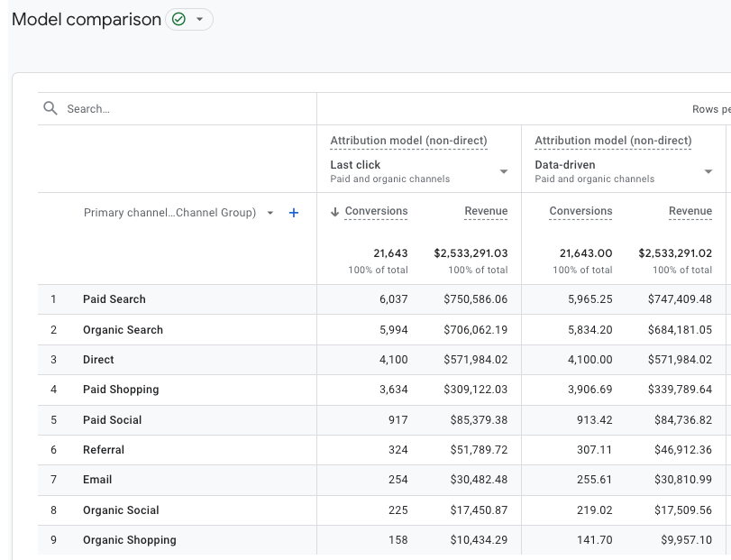Sort by Data-driven Revenue header
The image size is (731, 560).
pyautogui.click(x=690, y=211)
